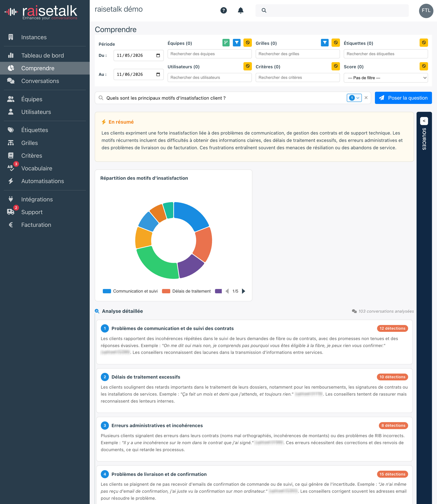Viewport: 437px width, 504px height.
Task: Click Poser la question button
Action: [x=403, y=98]
